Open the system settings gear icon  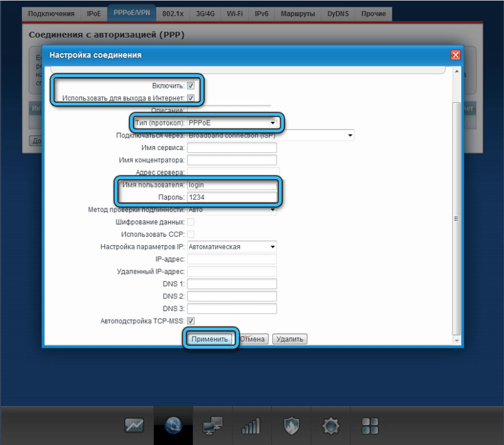point(331,426)
